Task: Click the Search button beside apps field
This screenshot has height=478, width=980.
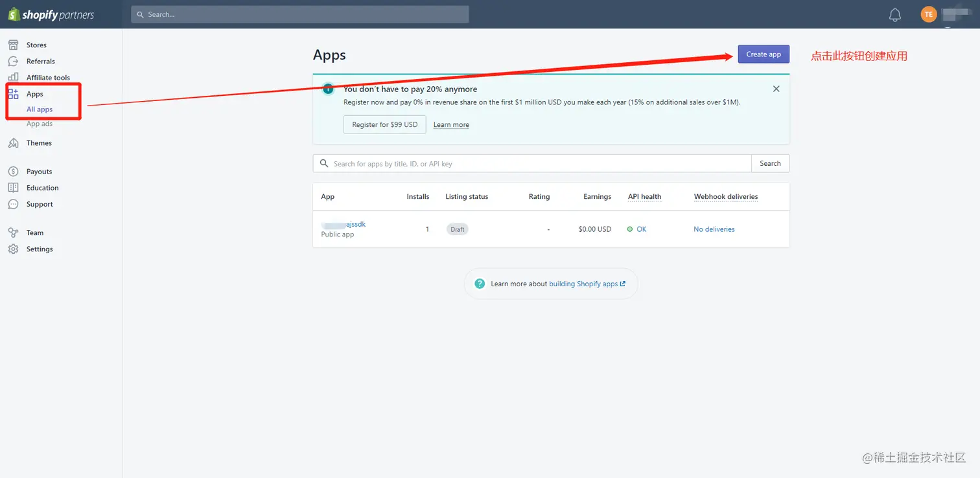Action: click(770, 163)
